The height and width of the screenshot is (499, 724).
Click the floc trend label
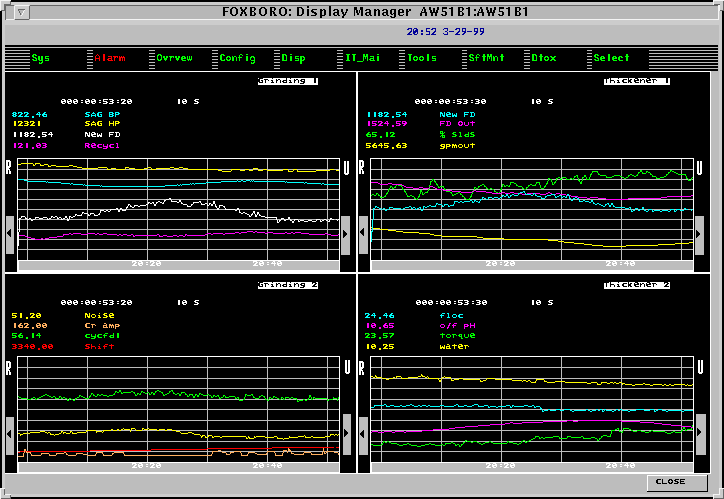tap(451, 316)
